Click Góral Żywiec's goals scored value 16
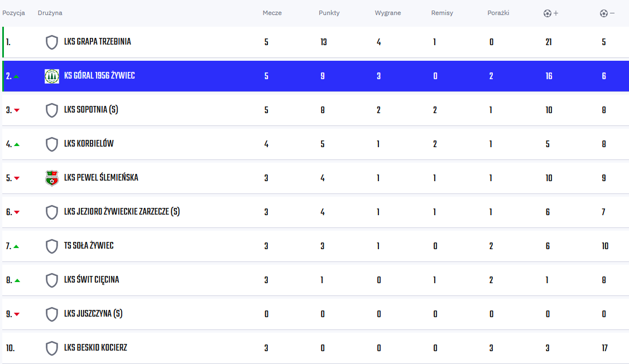The image size is (629, 364). click(x=549, y=76)
